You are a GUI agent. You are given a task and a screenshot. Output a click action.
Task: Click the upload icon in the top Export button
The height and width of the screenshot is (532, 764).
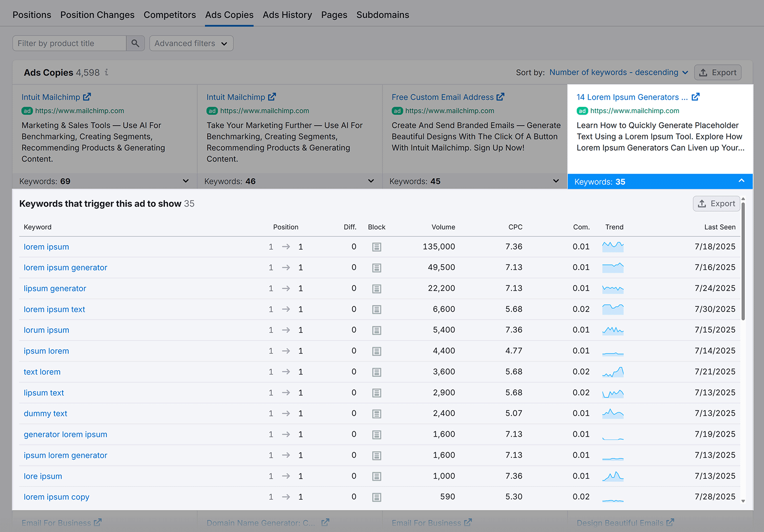703,73
